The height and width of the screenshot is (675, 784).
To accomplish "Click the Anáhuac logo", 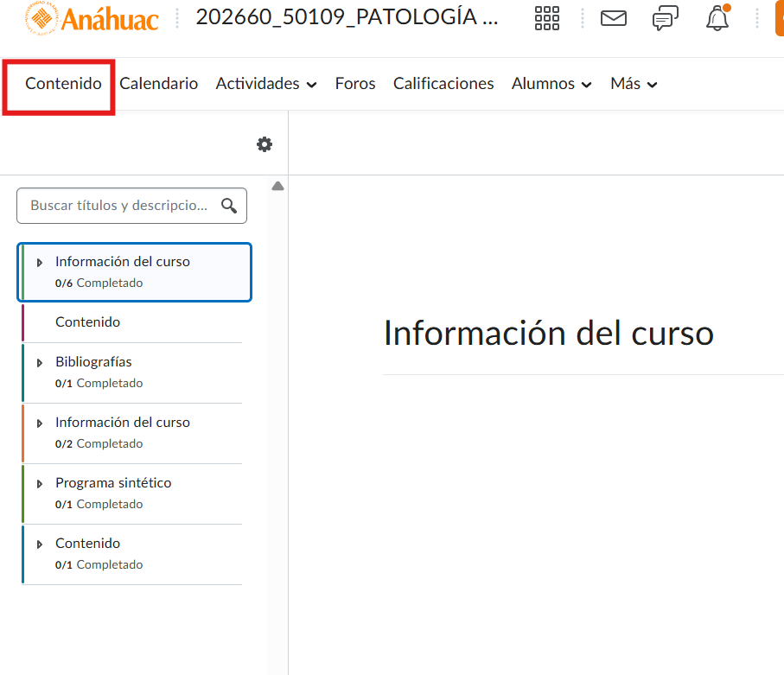I will (x=92, y=19).
